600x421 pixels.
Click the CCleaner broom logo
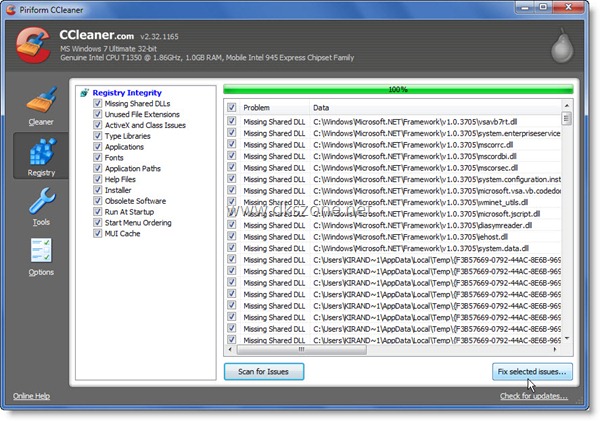[x=34, y=45]
